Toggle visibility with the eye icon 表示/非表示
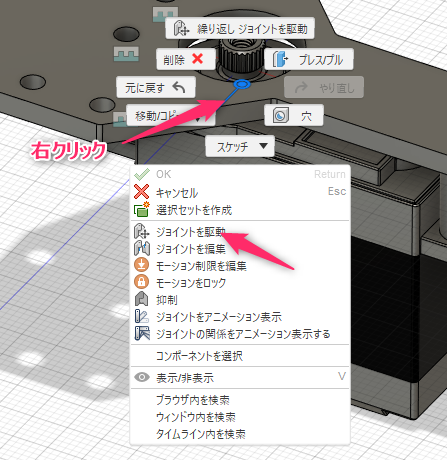The width and height of the screenshot is (447, 460). [142, 377]
